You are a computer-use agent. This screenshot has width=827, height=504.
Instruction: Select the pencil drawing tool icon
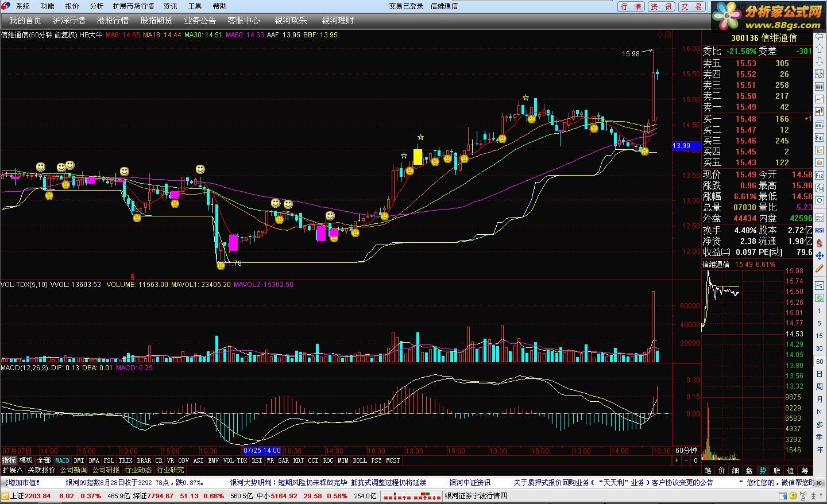[x=820, y=269]
